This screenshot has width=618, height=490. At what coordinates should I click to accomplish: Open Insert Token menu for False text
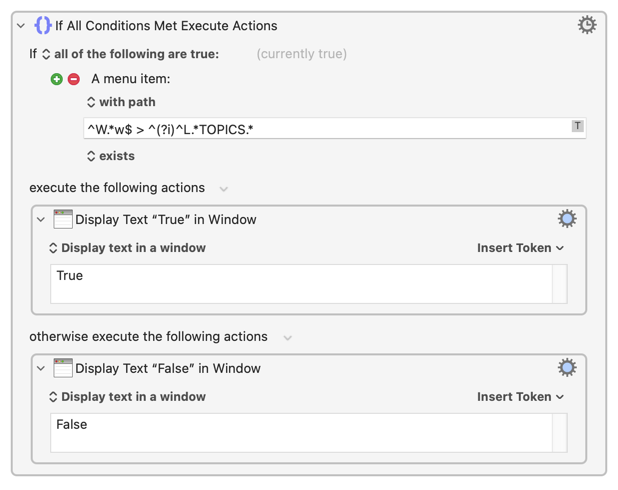point(520,397)
